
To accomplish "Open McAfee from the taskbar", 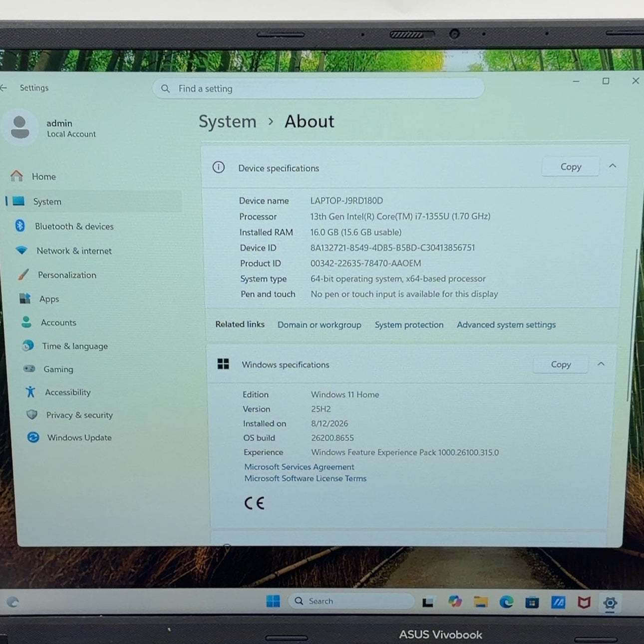I will [x=584, y=603].
